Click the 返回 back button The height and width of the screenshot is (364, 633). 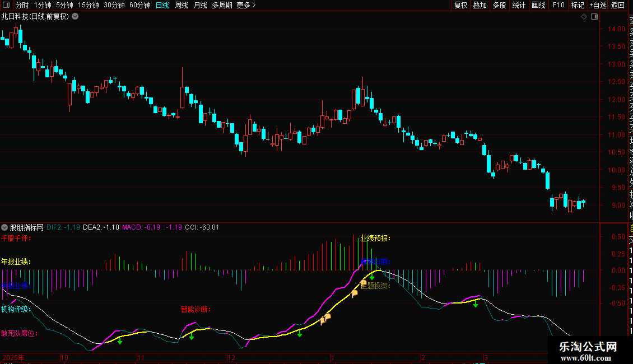(618, 5)
